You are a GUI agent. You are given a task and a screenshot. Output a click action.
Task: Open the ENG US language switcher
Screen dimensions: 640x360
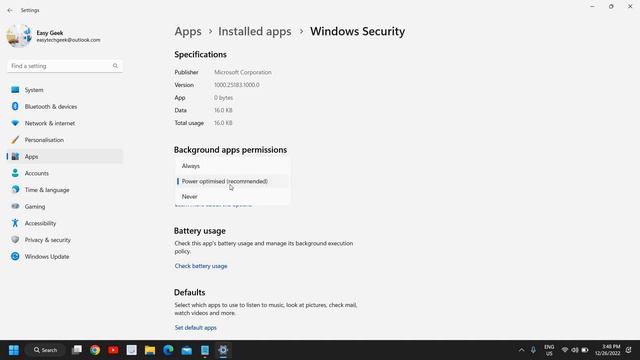[549, 350]
